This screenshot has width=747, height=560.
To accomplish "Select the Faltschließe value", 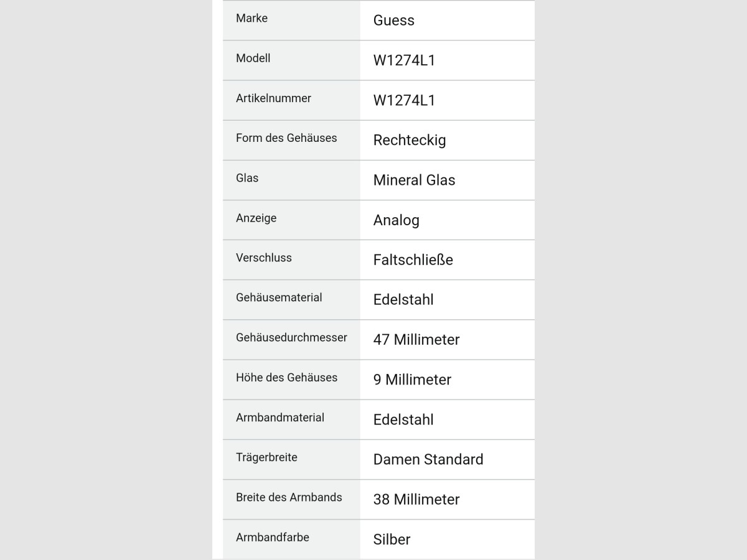I will click(x=413, y=260).
